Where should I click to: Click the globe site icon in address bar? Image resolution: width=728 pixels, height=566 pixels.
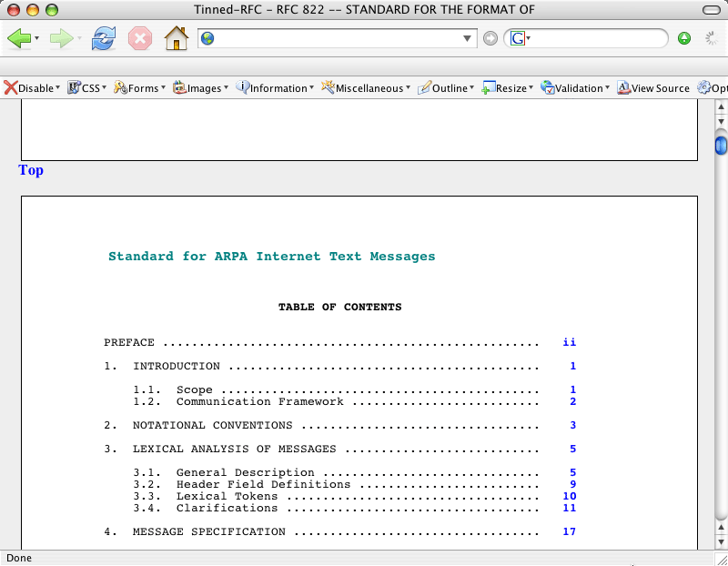207,38
